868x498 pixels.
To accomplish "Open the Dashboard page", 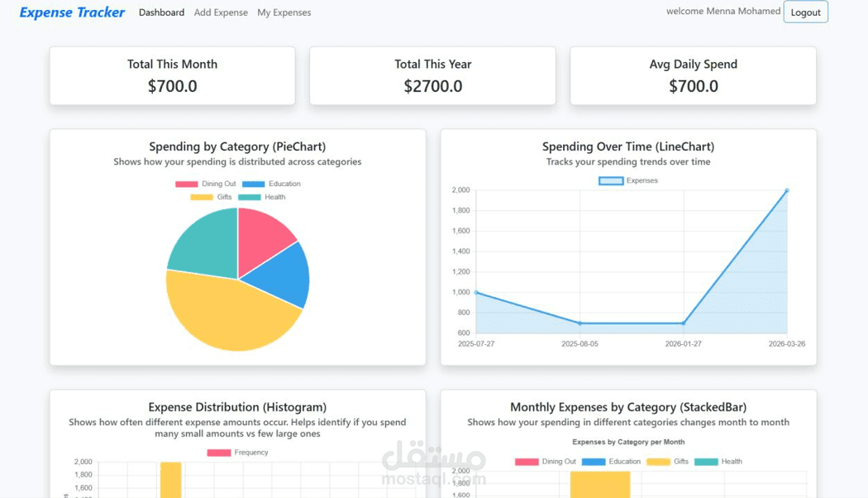I will [161, 12].
